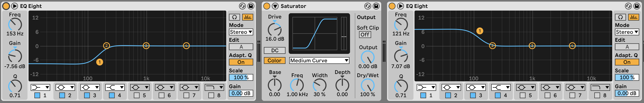Viewport: 644px width, 103px height.
Task: Select band 2 node in second EQ
Action: coord(493,46)
